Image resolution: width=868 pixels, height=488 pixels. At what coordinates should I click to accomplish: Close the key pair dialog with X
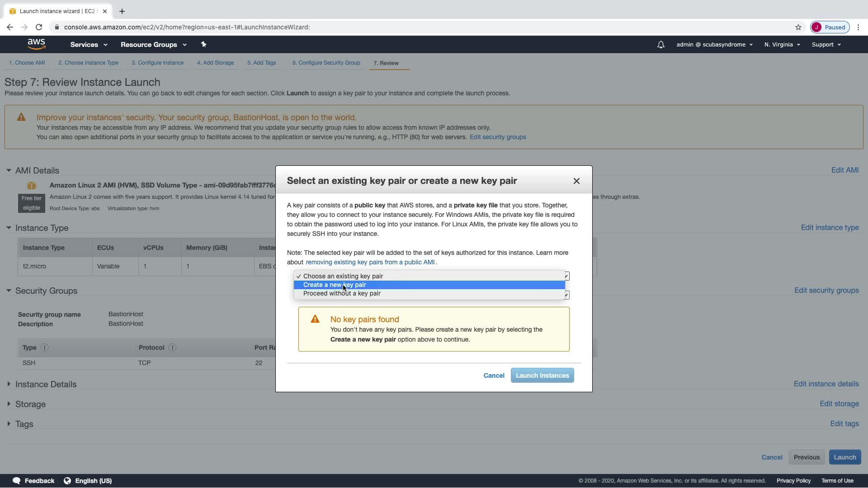pos(576,181)
